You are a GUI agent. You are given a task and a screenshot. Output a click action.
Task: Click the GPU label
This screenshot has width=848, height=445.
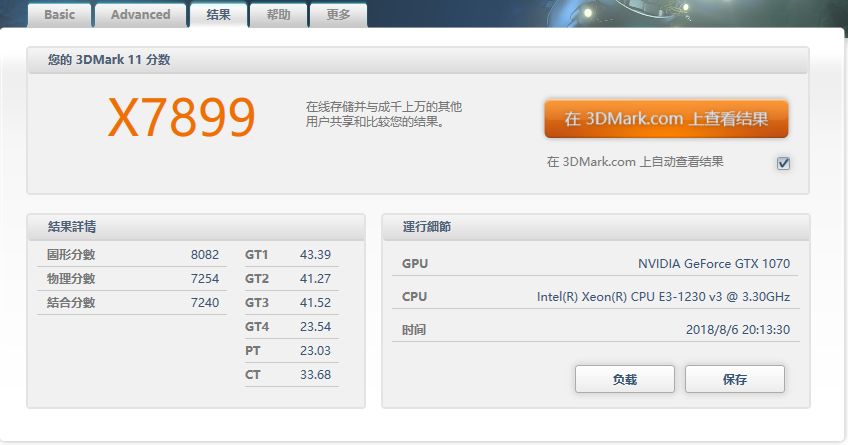tap(415, 263)
